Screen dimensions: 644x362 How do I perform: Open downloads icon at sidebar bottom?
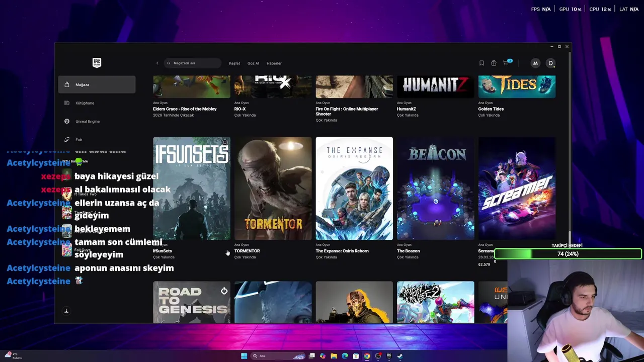point(66,311)
